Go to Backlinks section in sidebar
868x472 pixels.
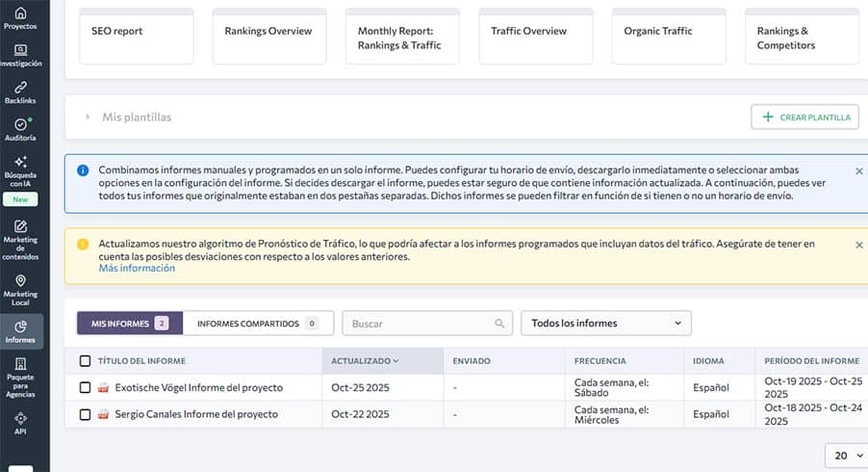[x=21, y=92]
